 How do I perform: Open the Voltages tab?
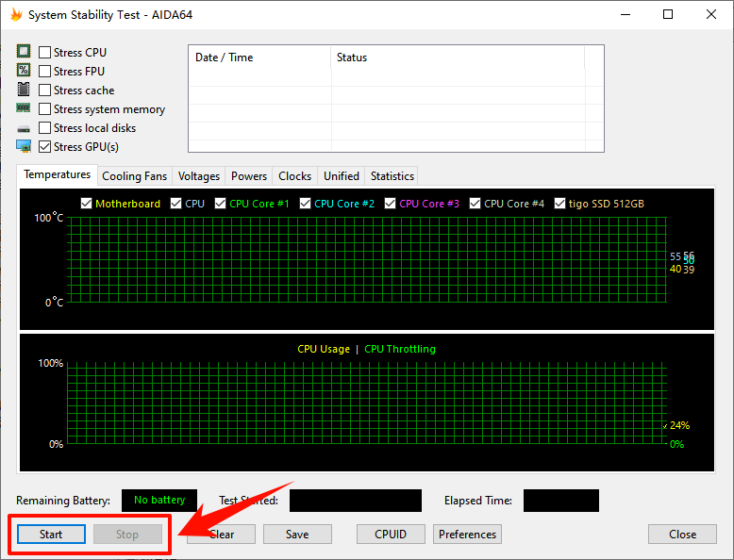coord(198,176)
